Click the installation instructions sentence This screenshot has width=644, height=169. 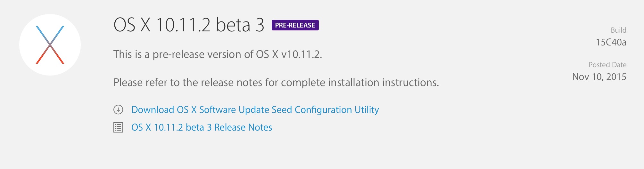click(276, 83)
